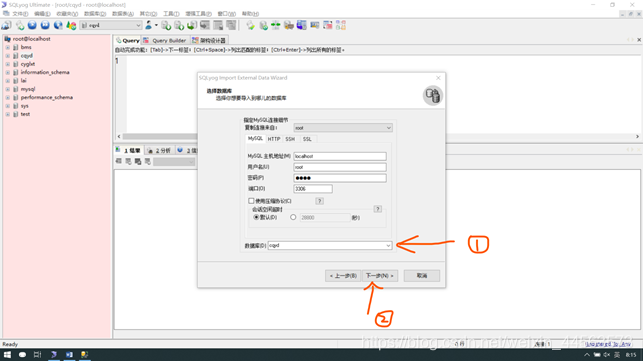The height and width of the screenshot is (361, 643).
Task: Expand the information_schema database node
Action: click(x=7, y=72)
